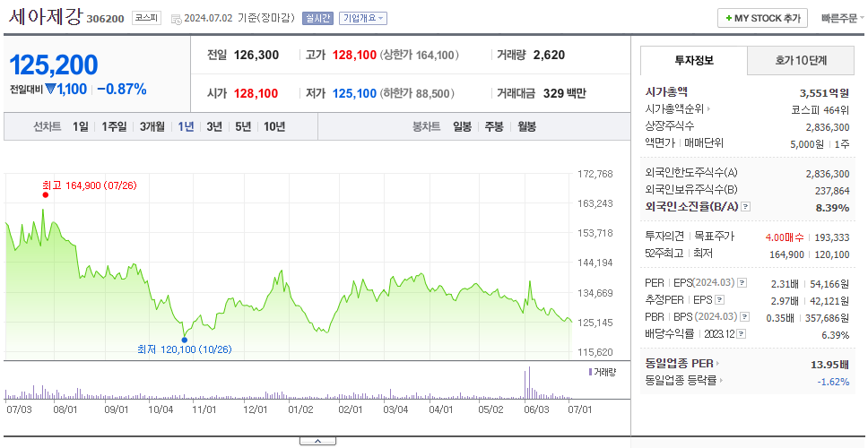
Task: Click the 코스피 464위 ranking value
Action: pos(820,109)
